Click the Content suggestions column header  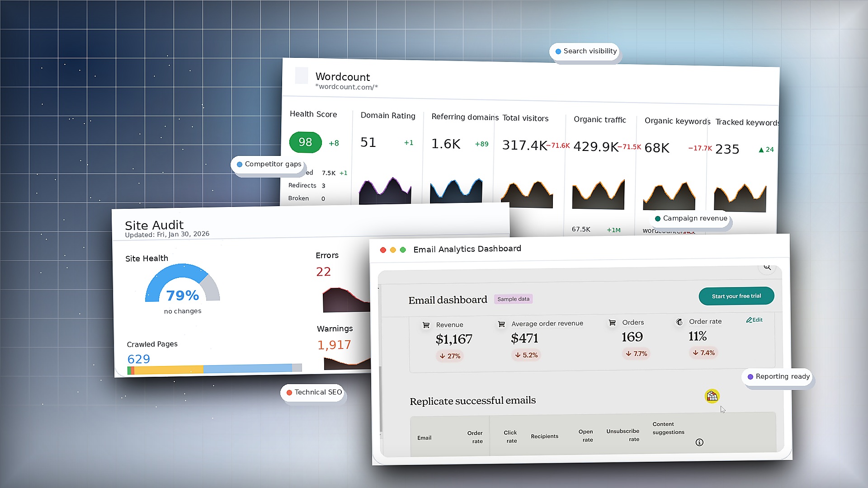click(x=668, y=428)
